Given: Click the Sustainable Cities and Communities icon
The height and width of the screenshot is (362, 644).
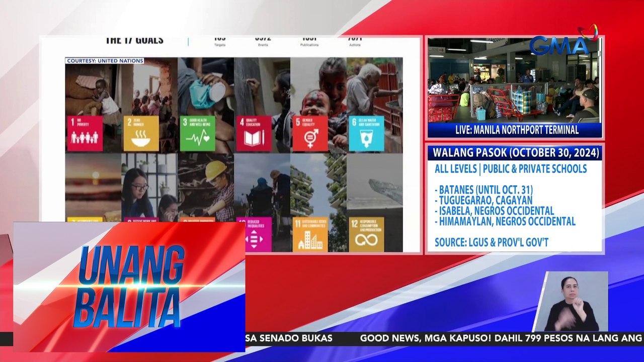Looking at the screenshot, I should pyautogui.click(x=310, y=234).
